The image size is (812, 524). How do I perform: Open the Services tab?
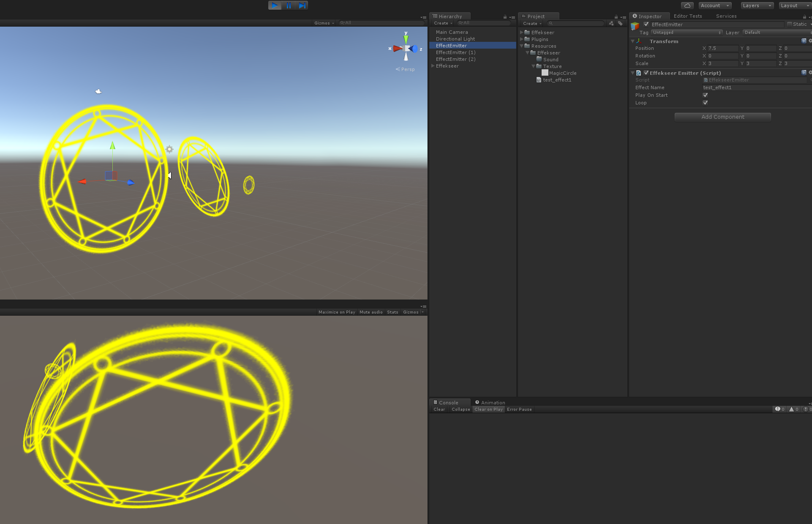[x=726, y=16]
